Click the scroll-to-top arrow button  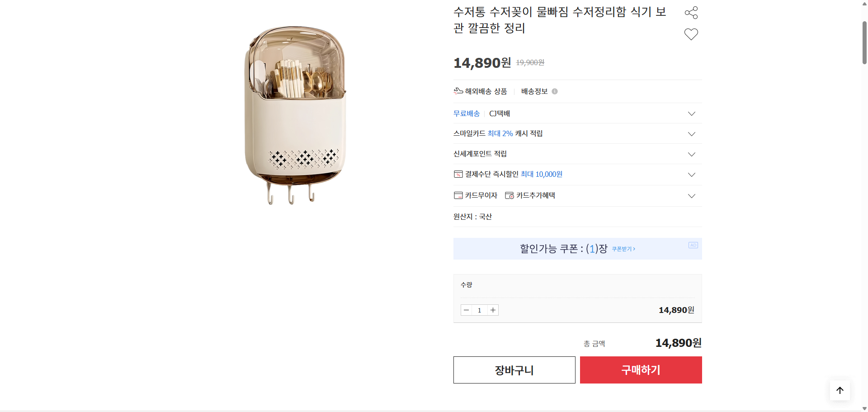(840, 390)
